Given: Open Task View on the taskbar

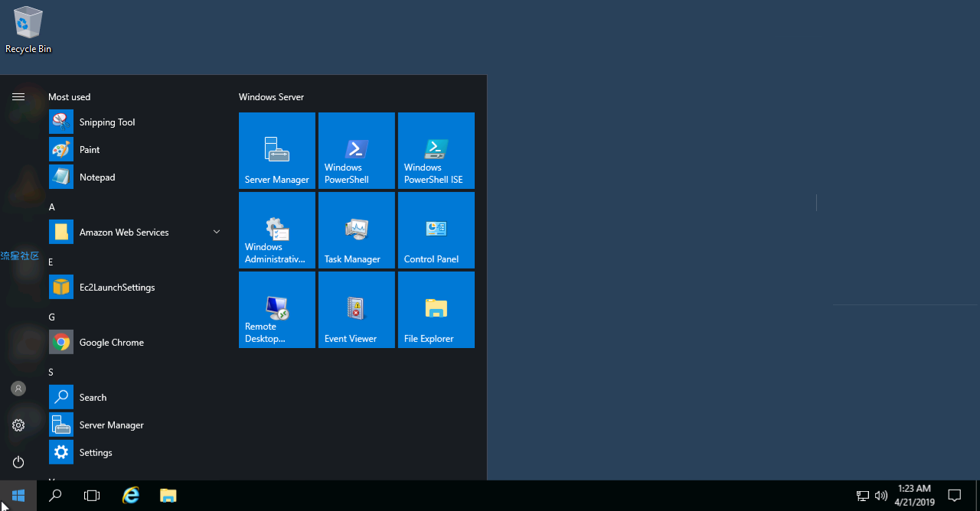Looking at the screenshot, I should (x=92, y=496).
